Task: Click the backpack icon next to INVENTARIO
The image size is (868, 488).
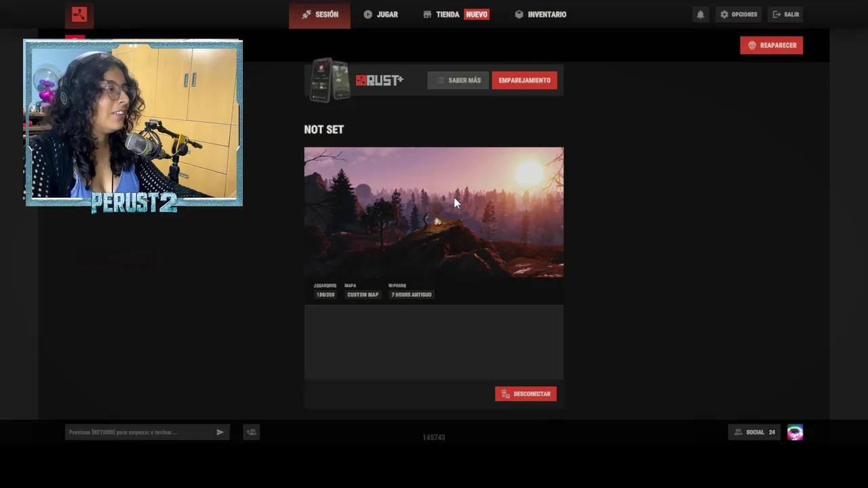Action: [519, 14]
